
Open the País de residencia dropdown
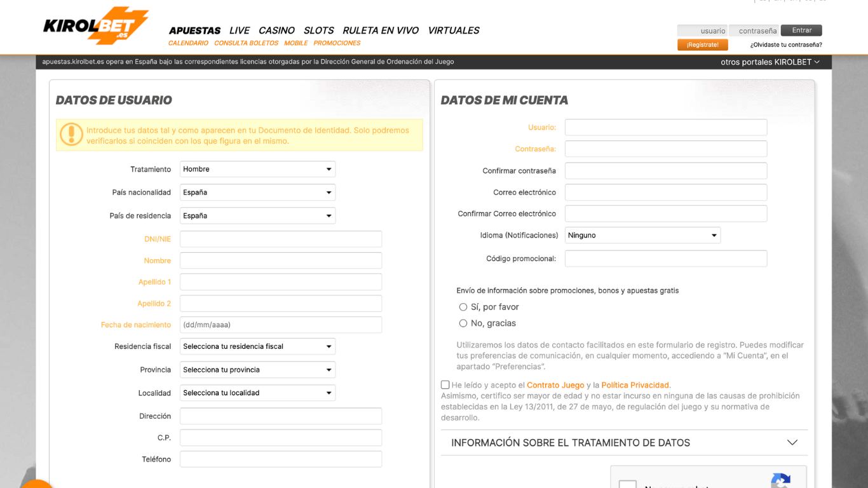pos(257,216)
